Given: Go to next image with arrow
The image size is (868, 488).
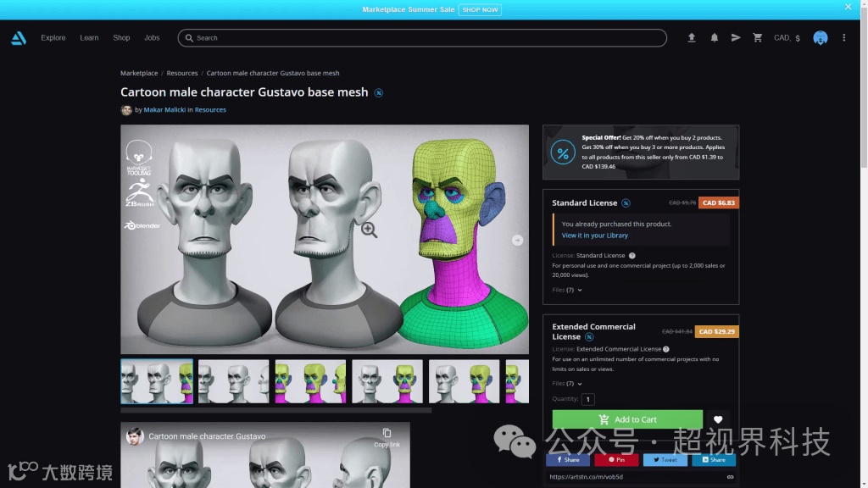Looking at the screenshot, I should pos(517,240).
